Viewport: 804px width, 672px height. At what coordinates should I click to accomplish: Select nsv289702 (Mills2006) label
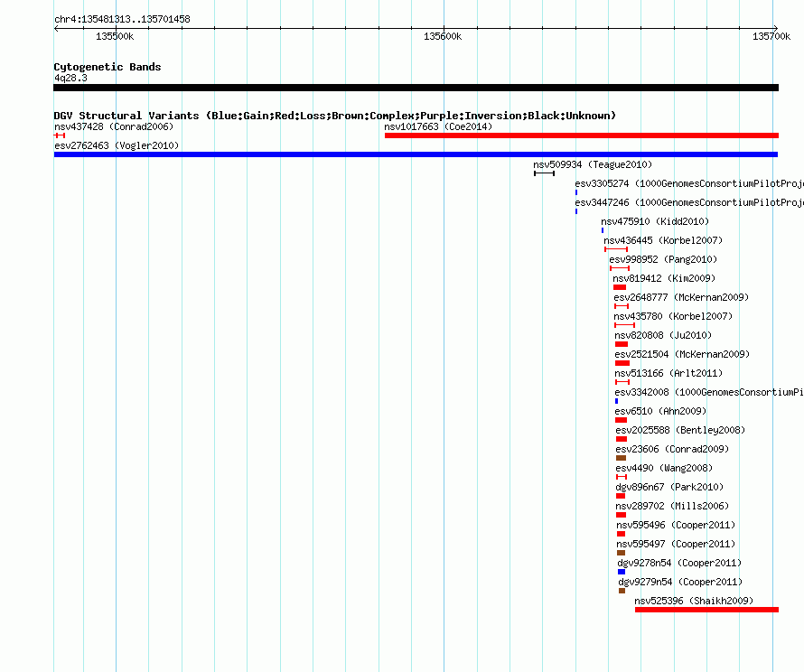(x=672, y=506)
